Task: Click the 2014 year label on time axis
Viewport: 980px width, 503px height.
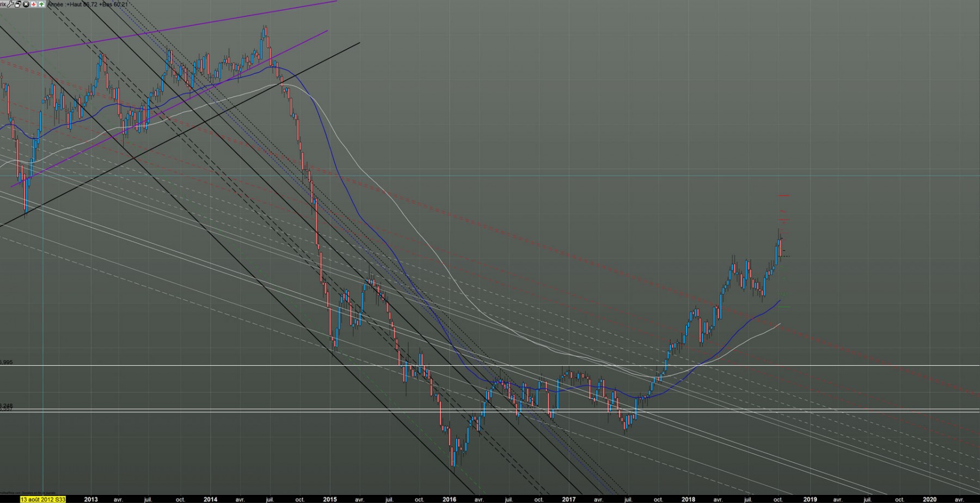Action: click(210, 499)
